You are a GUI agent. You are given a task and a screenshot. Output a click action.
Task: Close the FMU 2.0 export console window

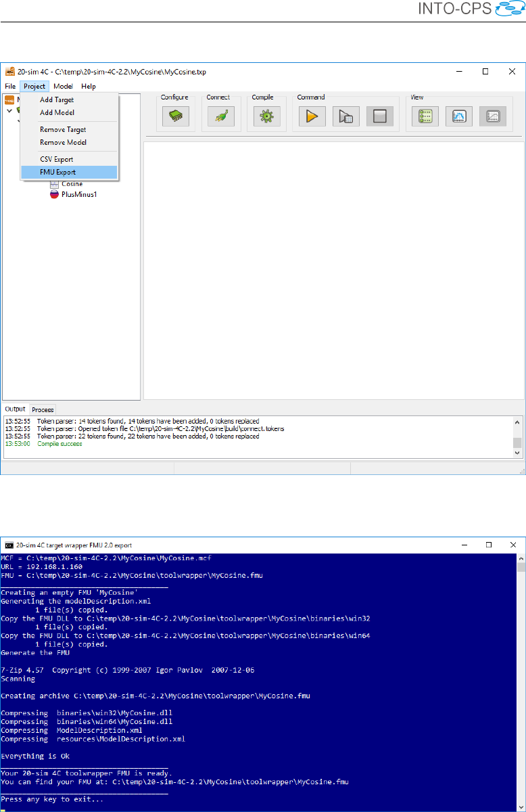click(512, 544)
